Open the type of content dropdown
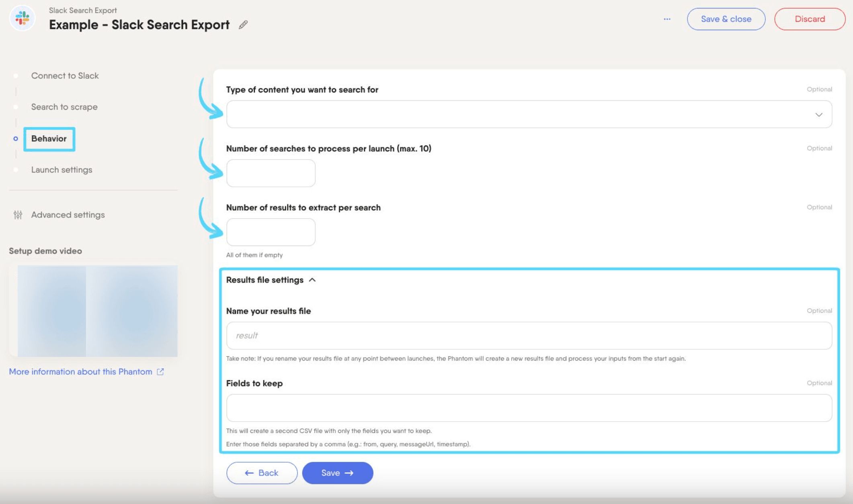 coord(529,114)
